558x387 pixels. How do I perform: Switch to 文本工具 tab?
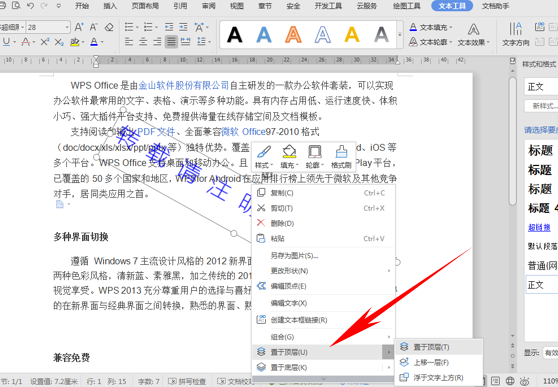tap(452, 6)
